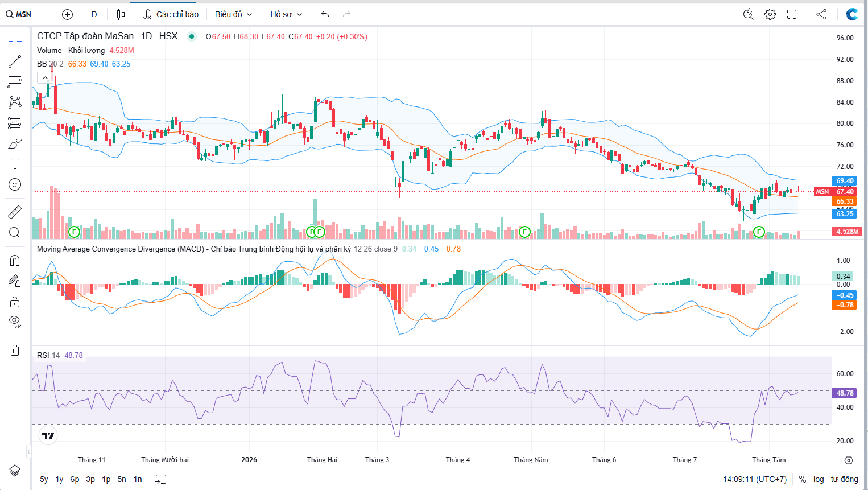Share the chart via share icon

(x=821, y=14)
